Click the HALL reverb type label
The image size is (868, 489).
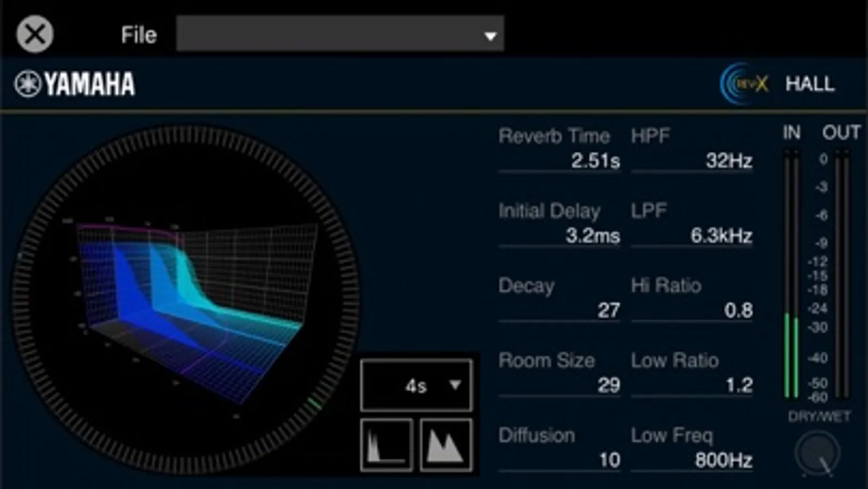(x=810, y=84)
